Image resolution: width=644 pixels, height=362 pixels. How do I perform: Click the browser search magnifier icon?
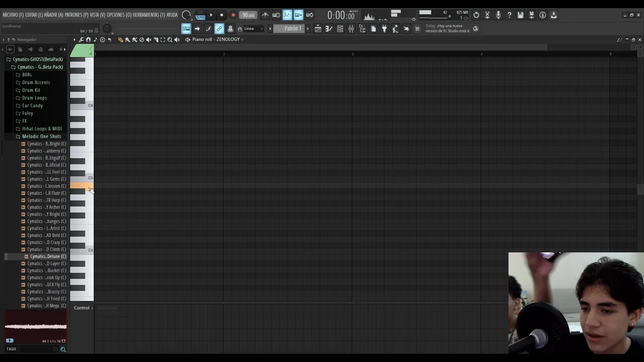63,349
